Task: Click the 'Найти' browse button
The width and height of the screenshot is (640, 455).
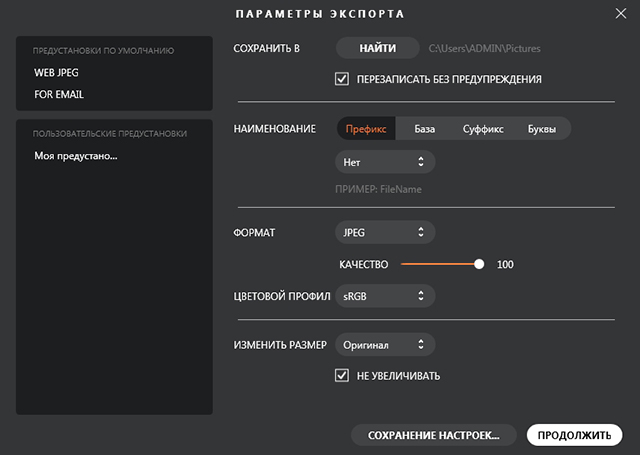Action: pyautogui.click(x=377, y=48)
